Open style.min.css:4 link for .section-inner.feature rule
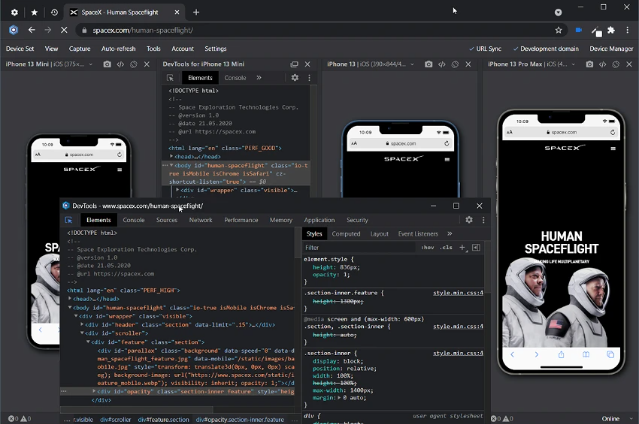Image resolution: width=639 pixels, height=424 pixels. [458, 293]
